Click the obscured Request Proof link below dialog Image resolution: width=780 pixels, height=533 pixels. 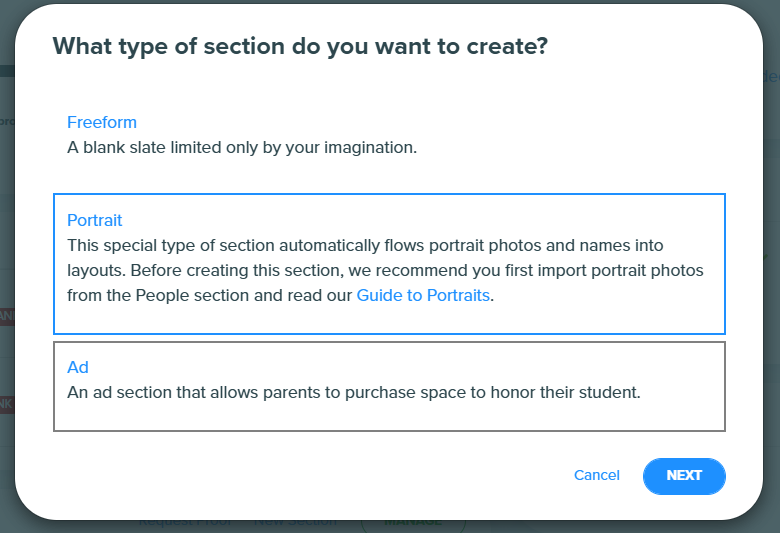(185, 522)
